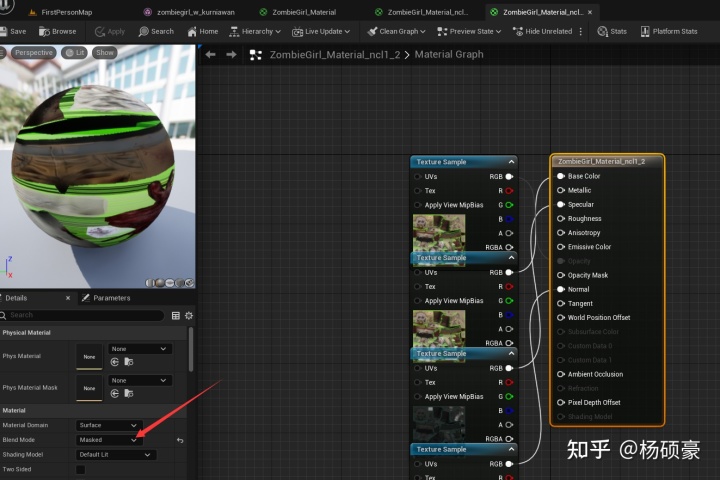Navigate back with the left arrow
Image resolution: width=720 pixels, height=480 pixels.
[x=210, y=55]
